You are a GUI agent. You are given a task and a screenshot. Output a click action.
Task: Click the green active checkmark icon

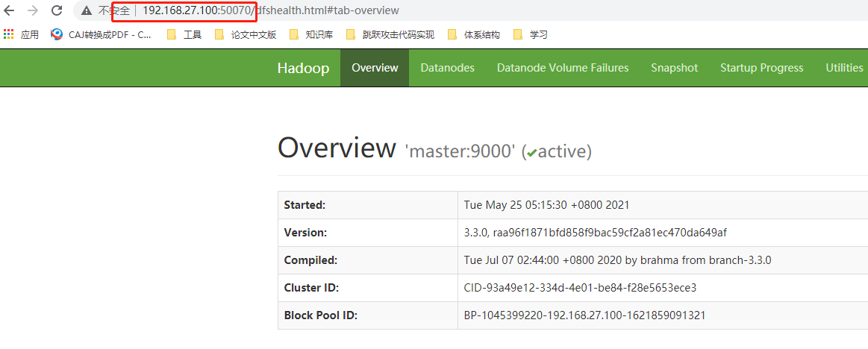[x=531, y=153]
